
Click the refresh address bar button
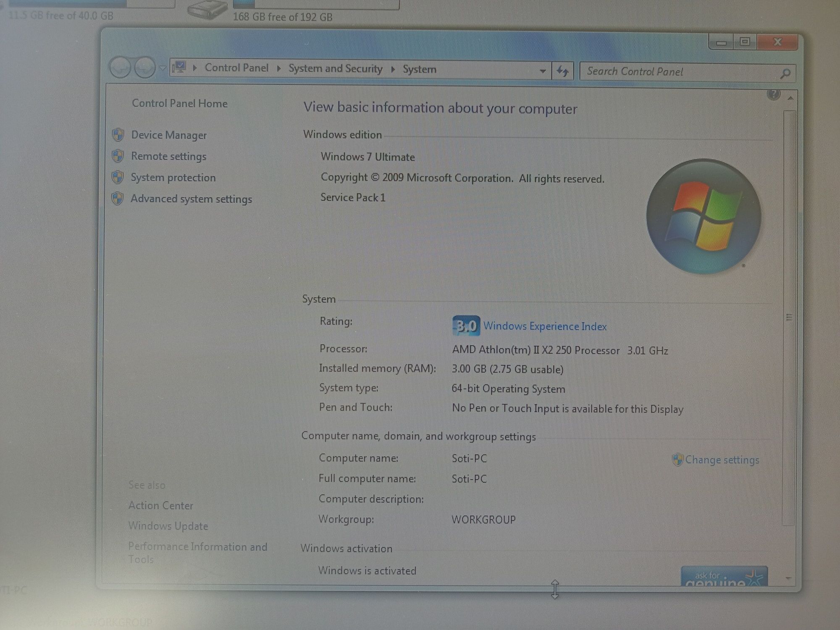tap(563, 71)
